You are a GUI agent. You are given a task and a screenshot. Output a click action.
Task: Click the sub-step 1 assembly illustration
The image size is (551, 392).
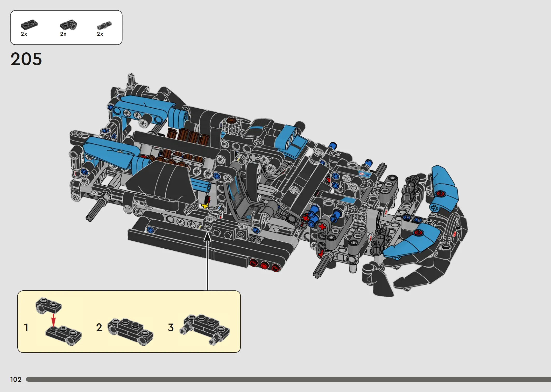59,321
